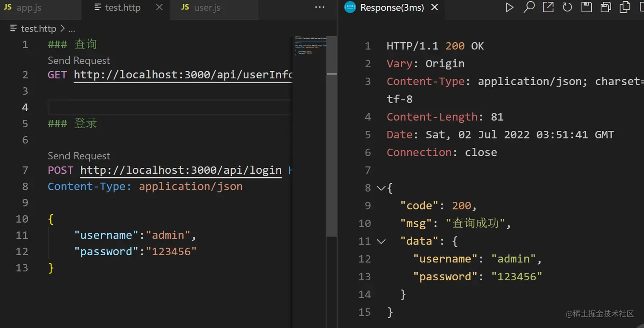Collapse the root JSON object on line 8
Viewport: 644px width, 328px height.
click(x=381, y=188)
